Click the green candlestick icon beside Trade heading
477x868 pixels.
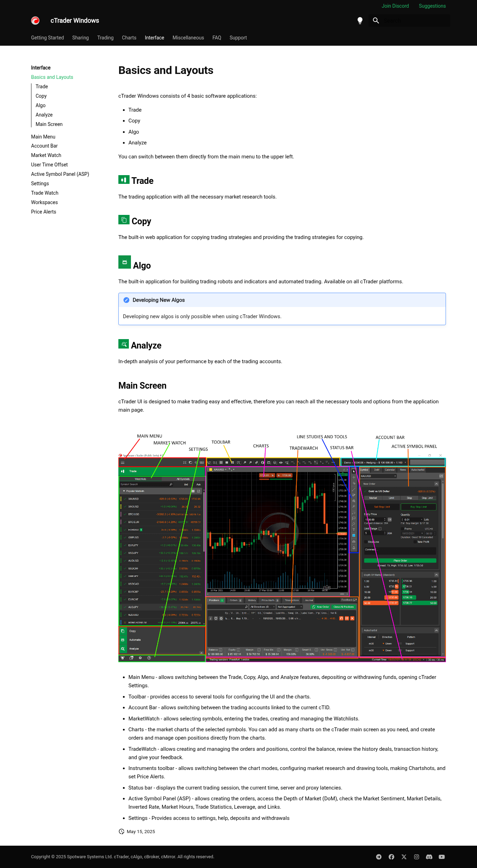[x=124, y=180]
